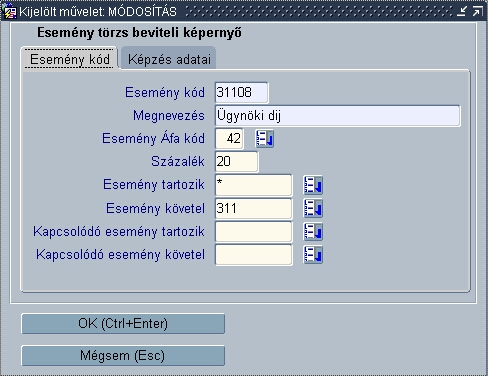Open list for Kapcsolódó esemény tartozik
The height and width of the screenshot is (376, 488).
(313, 232)
